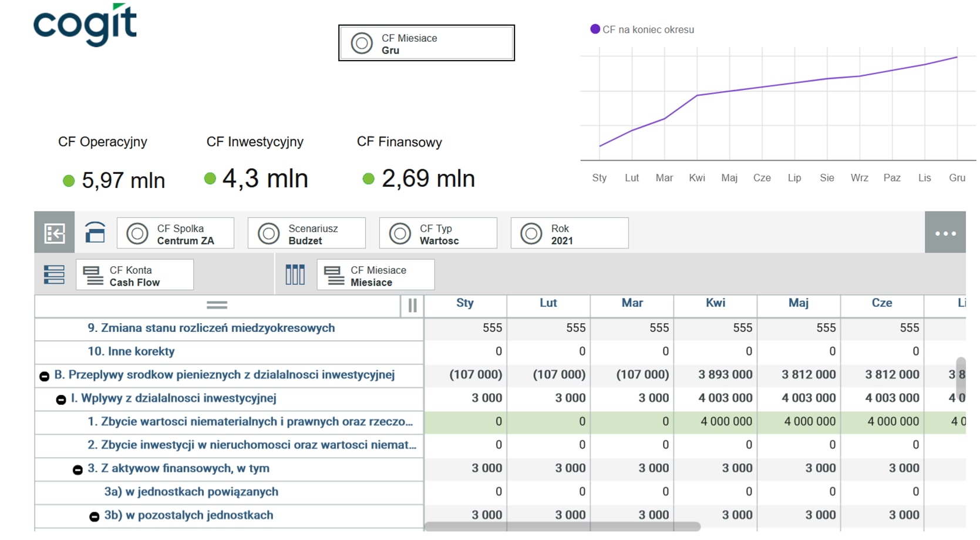Click the row header drag handle icon
Viewport: 980px width, 540px height.
pyautogui.click(x=217, y=305)
